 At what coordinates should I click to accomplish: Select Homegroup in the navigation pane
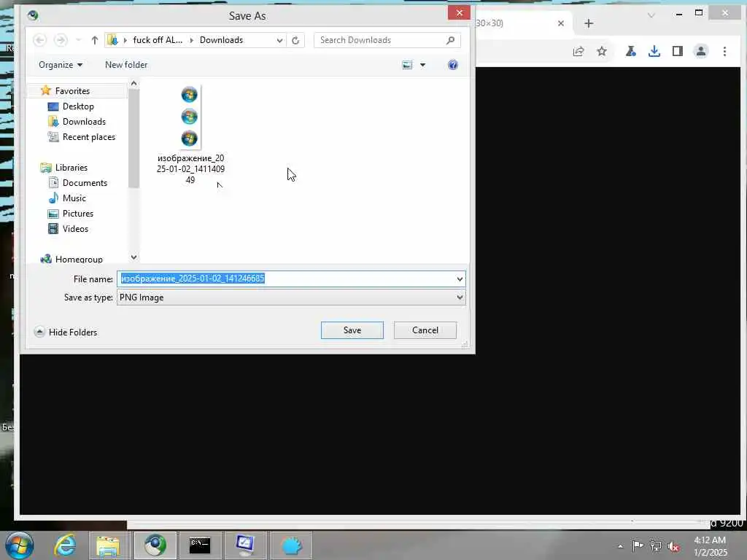point(79,259)
